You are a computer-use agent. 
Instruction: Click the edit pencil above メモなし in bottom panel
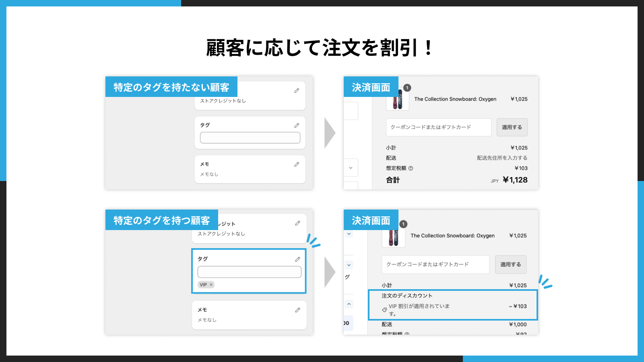click(x=297, y=310)
